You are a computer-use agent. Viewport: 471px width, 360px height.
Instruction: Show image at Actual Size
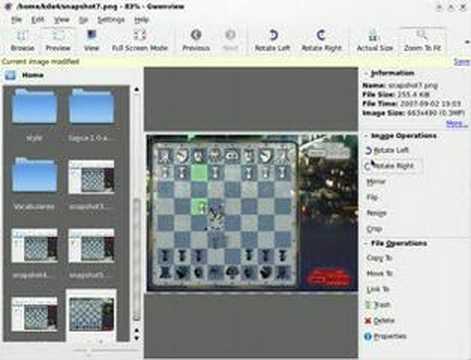(x=374, y=41)
